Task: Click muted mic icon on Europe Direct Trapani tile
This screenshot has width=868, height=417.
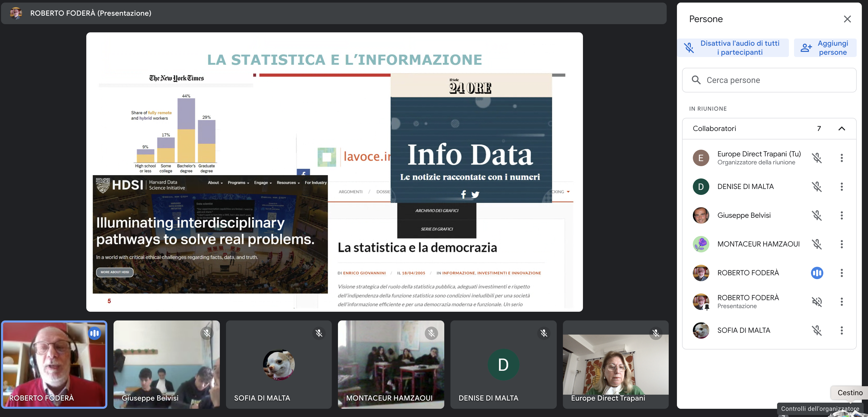Action: coord(656,333)
